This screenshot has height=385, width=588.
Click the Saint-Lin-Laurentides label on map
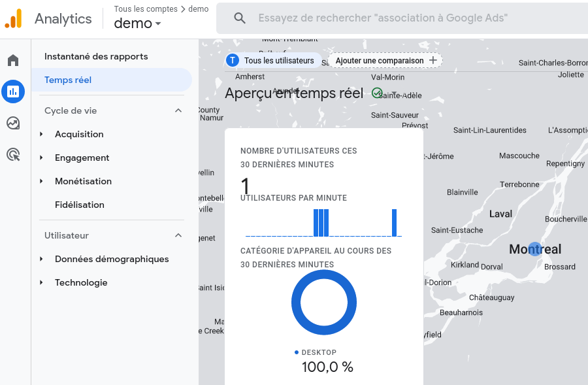click(x=490, y=130)
